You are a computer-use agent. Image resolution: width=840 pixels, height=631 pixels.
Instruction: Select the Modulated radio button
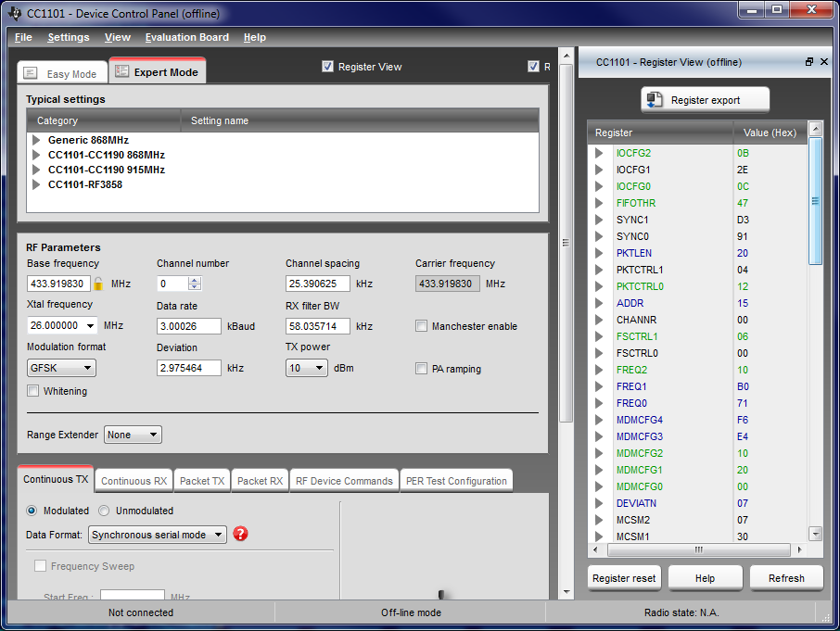tap(32, 511)
